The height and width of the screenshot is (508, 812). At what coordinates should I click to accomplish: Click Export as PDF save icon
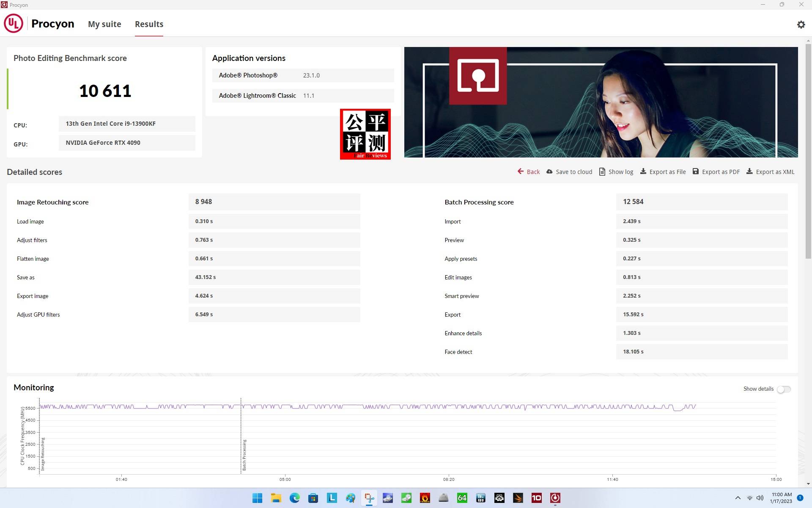coord(695,171)
